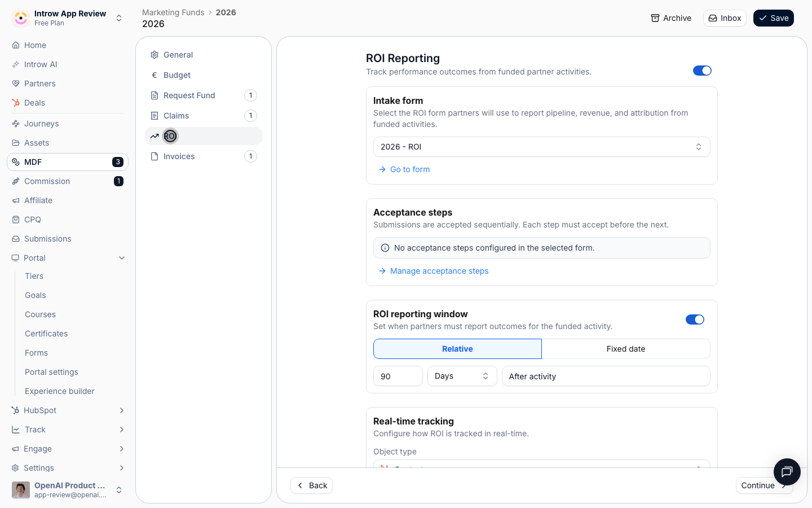The width and height of the screenshot is (812, 508).
Task: Click the user avatar photo
Action: [21, 490]
